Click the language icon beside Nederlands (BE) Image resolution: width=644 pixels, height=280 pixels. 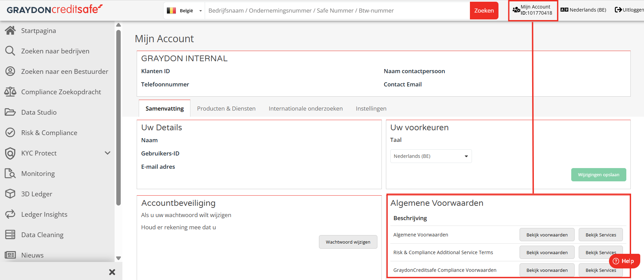(564, 10)
